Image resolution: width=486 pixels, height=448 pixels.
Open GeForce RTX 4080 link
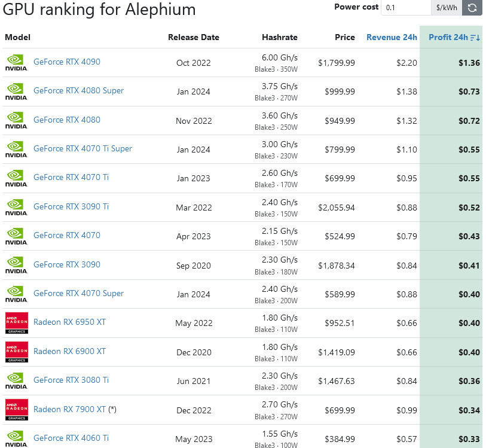[66, 120]
